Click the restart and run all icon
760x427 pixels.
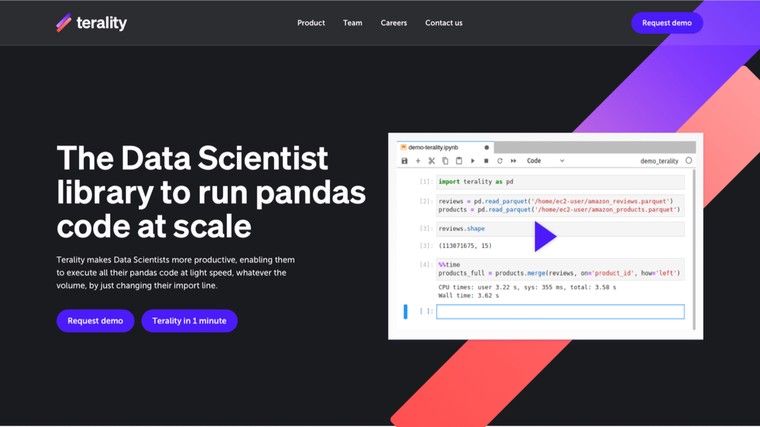pyautogui.click(x=513, y=161)
